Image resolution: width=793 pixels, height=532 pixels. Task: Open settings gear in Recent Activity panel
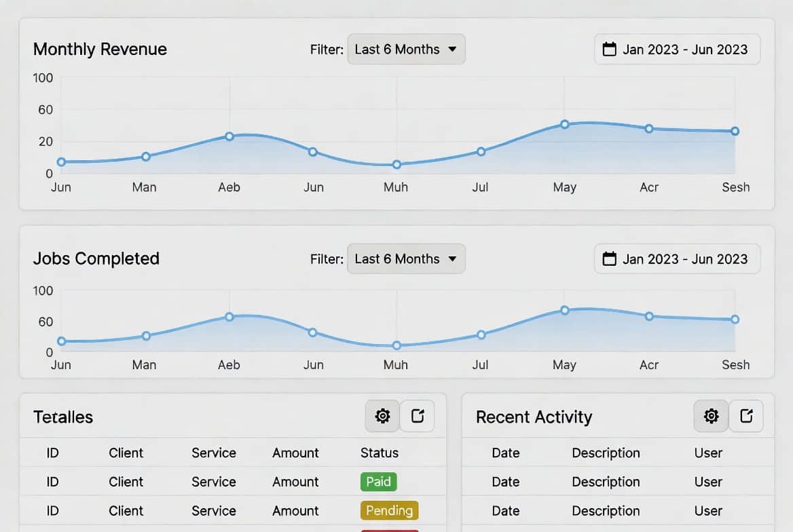click(711, 416)
